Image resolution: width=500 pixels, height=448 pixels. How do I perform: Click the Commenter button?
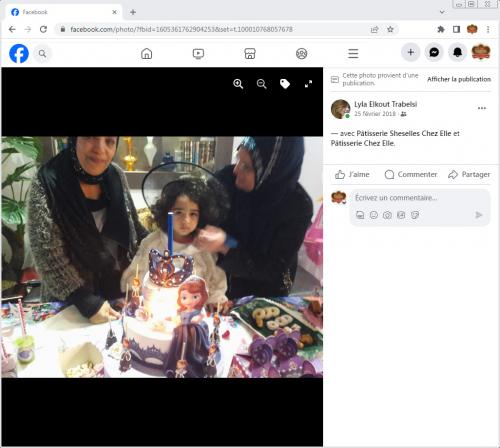tap(411, 174)
